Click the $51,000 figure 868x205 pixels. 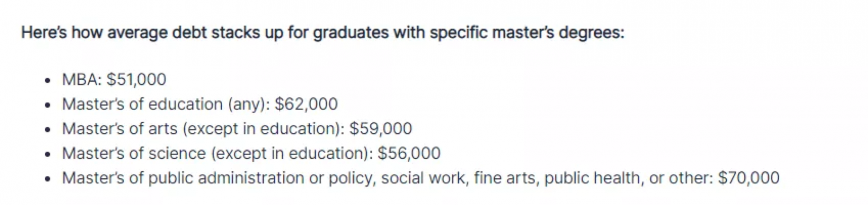(136, 80)
